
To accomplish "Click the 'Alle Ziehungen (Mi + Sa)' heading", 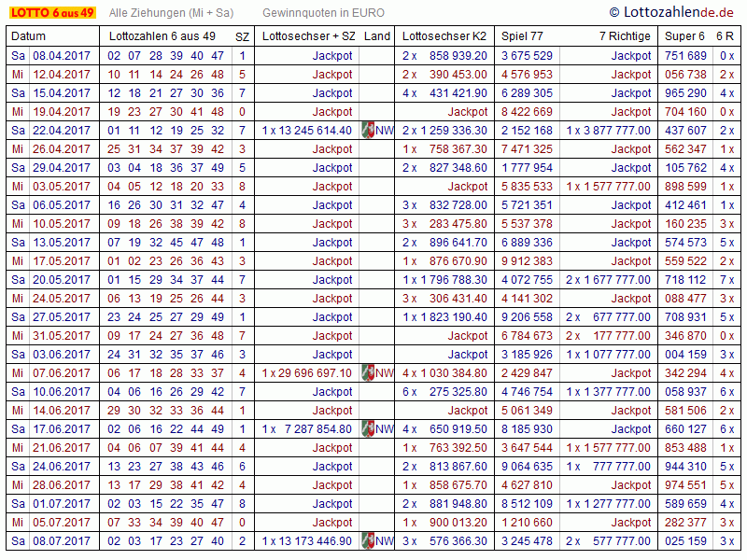I will [x=171, y=13].
